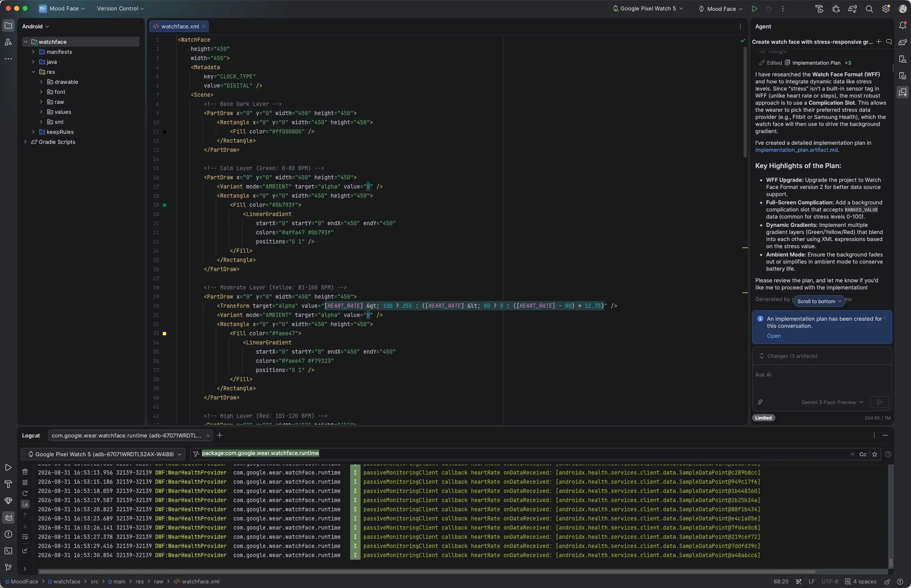
Task: Toggle scroll to end in Logcat
Action: pyautogui.click(x=25, y=504)
